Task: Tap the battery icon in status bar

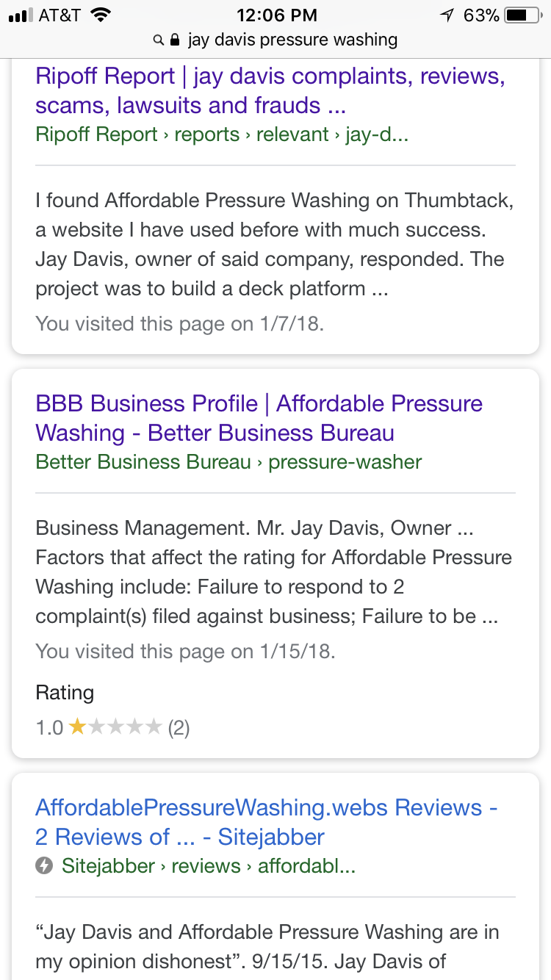Action: 522,15
